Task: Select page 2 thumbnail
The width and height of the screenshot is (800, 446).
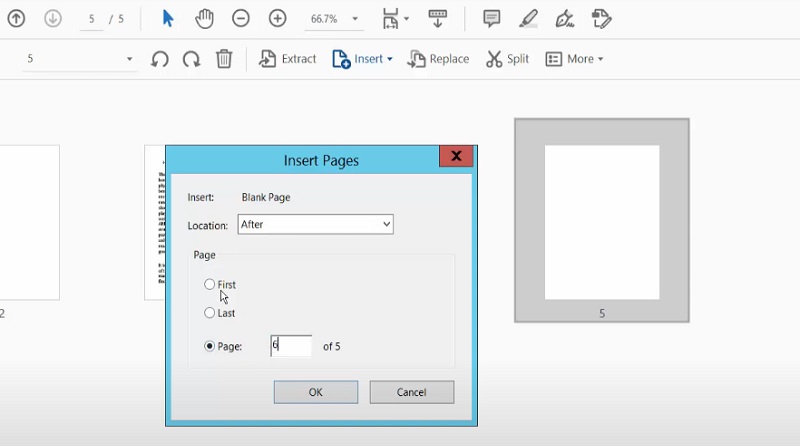Action: (x=30, y=222)
